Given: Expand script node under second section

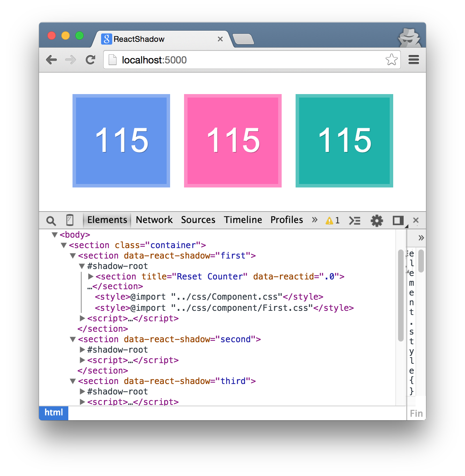Looking at the screenshot, I should (x=82, y=360).
